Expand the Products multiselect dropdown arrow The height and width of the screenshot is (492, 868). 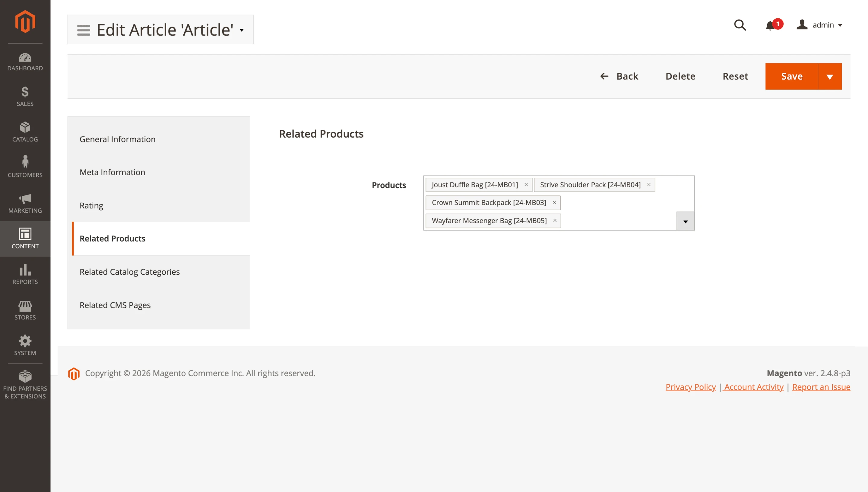point(685,221)
